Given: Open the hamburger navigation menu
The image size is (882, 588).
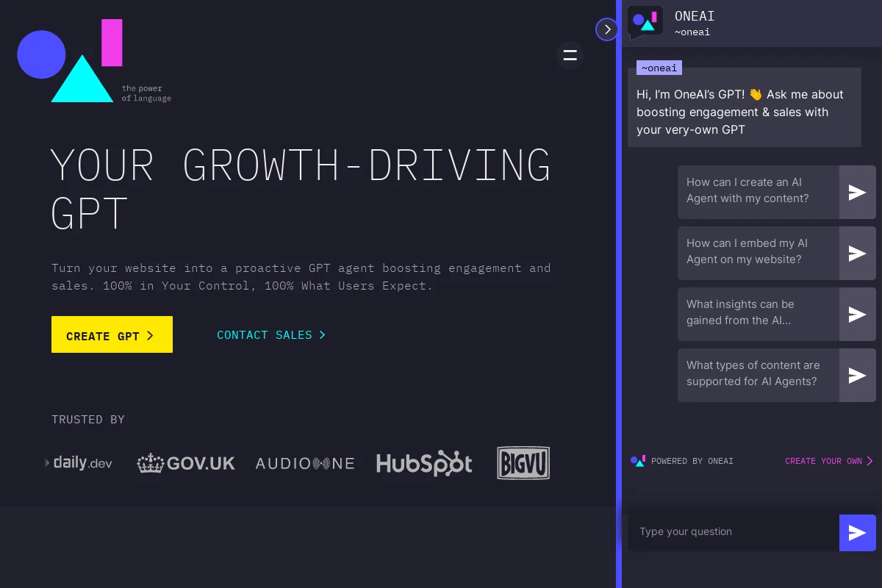Looking at the screenshot, I should click(x=570, y=55).
